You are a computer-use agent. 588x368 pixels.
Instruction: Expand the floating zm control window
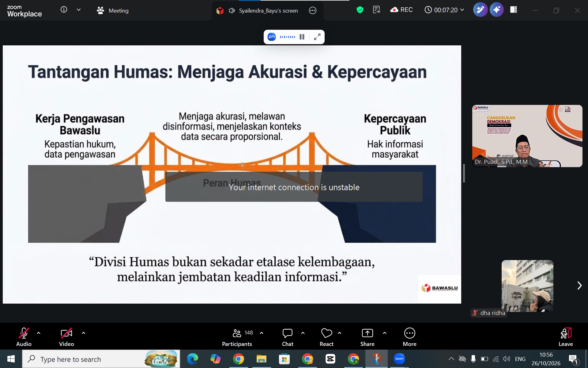[x=317, y=37]
